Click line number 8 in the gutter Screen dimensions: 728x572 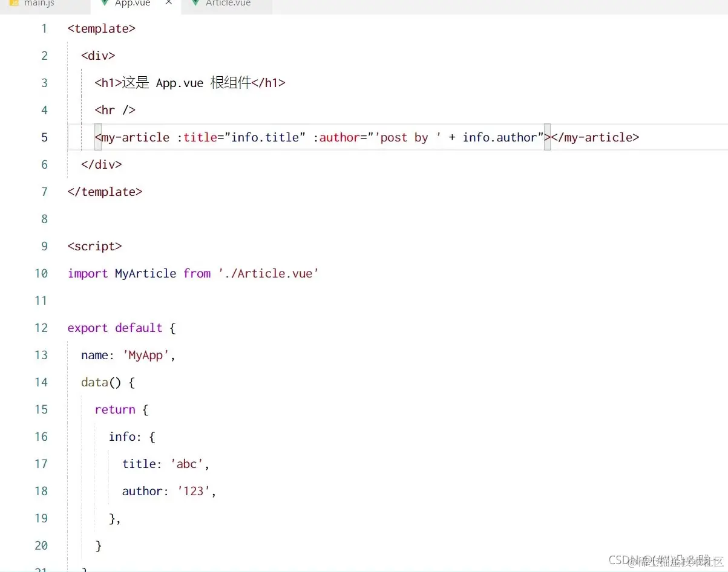coord(44,219)
